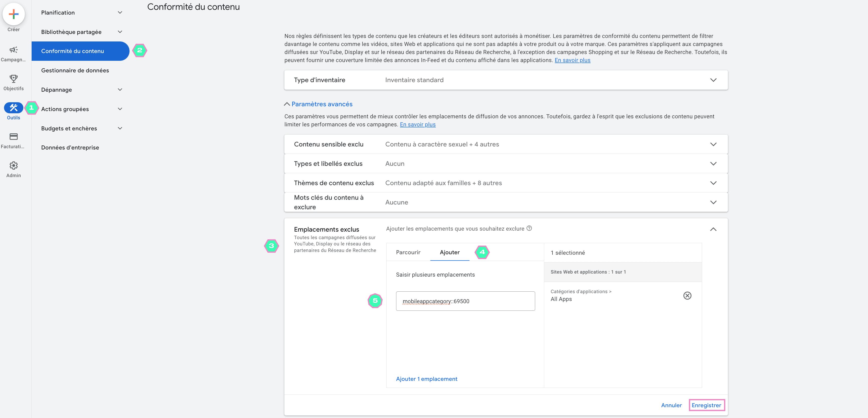The width and height of the screenshot is (868, 418).
Task: Click the Ajouter tab in emplacements exclus
Action: [x=450, y=252]
